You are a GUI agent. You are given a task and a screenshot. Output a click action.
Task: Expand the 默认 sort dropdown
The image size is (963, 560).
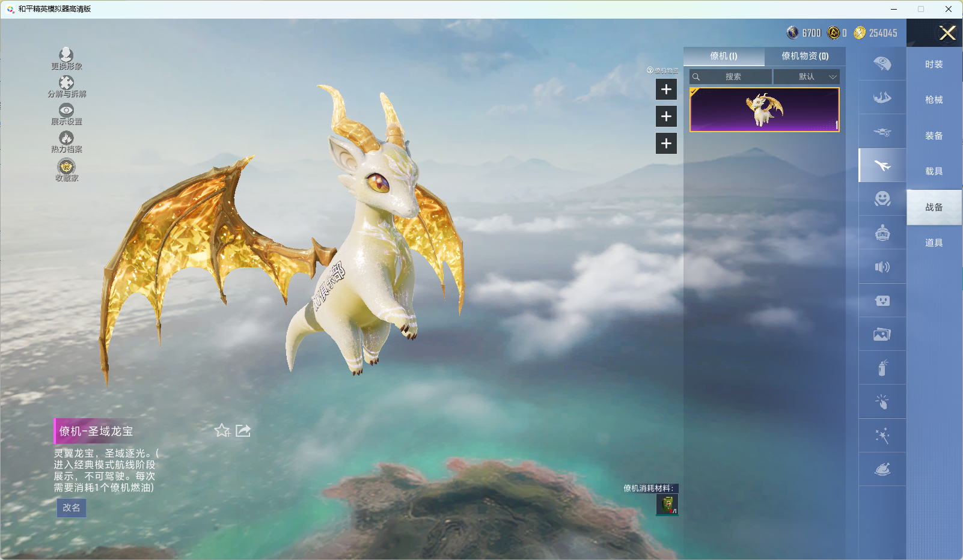point(806,77)
